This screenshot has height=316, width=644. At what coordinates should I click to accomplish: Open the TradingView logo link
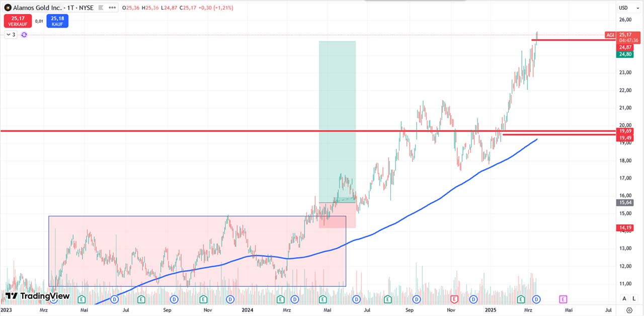click(x=38, y=296)
